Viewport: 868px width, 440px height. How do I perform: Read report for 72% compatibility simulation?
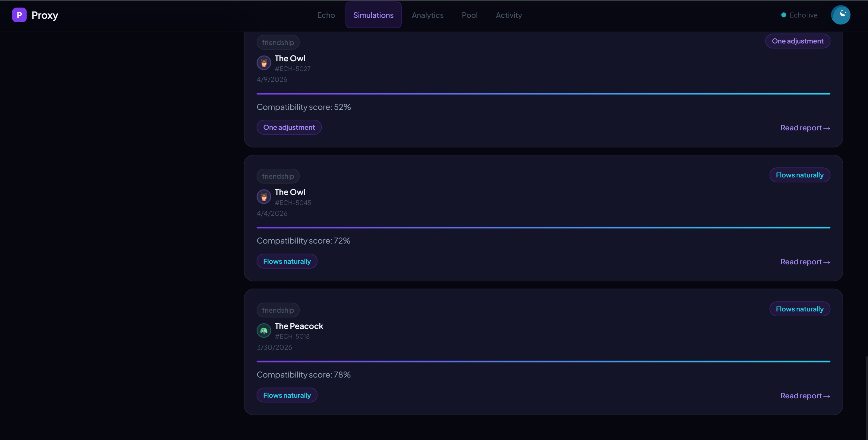click(x=805, y=262)
